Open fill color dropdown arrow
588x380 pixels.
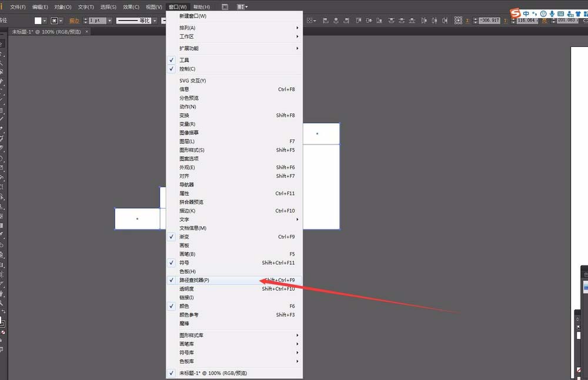pyautogui.click(x=45, y=21)
